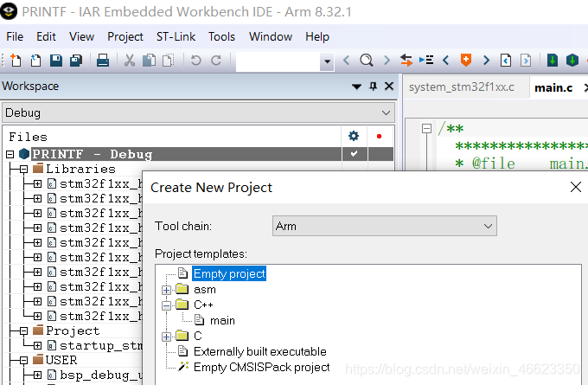Click the Go To line icon

426,60
